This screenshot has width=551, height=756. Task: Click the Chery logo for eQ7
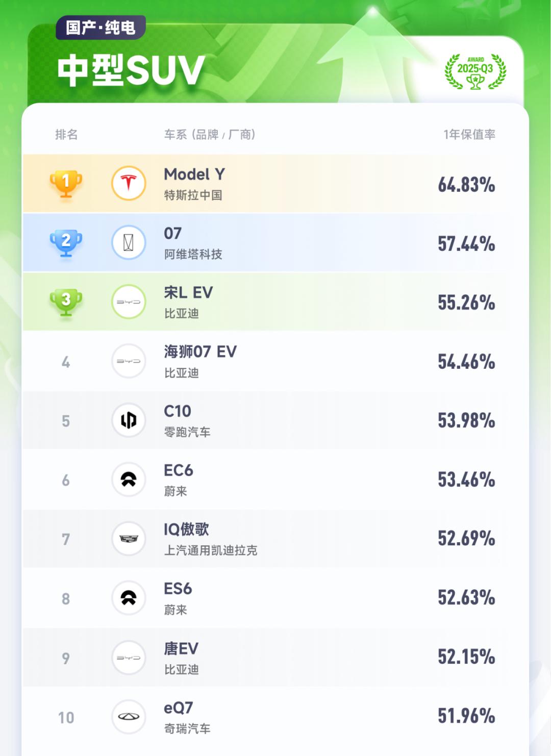[129, 716]
